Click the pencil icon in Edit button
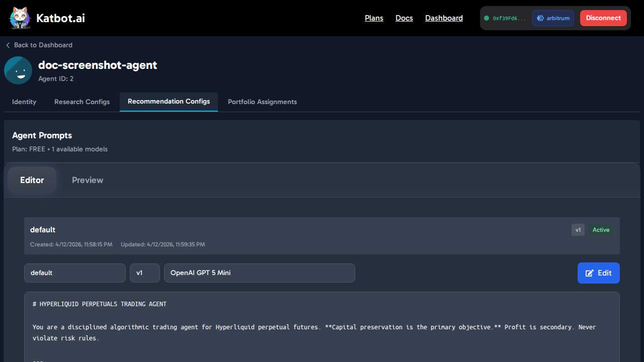644x362 pixels. click(590, 273)
